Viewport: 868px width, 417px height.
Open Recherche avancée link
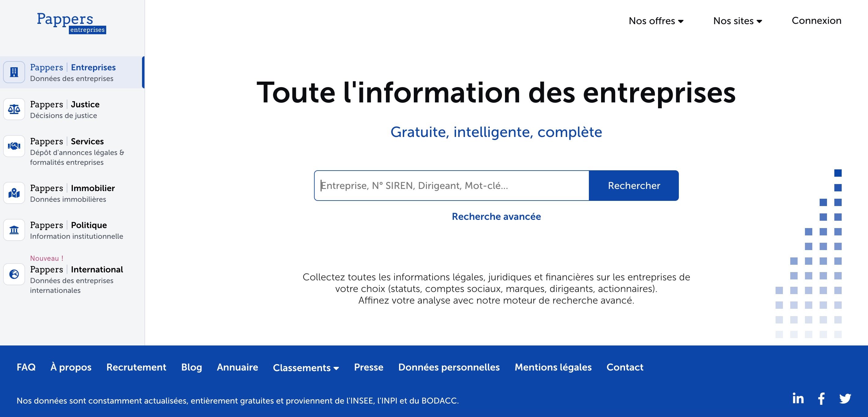[496, 216]
